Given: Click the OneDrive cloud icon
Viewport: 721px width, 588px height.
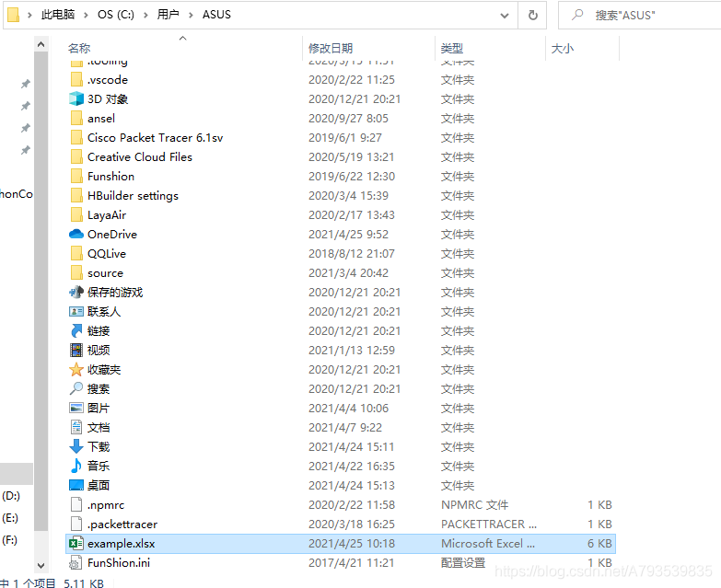Looking at the screenshot, I should point(76,235).
